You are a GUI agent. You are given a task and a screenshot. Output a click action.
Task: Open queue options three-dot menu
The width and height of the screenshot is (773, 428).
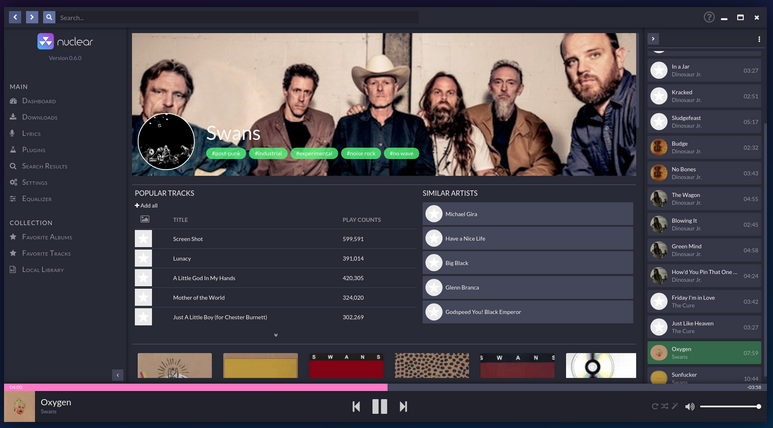[x=759, y=39]
